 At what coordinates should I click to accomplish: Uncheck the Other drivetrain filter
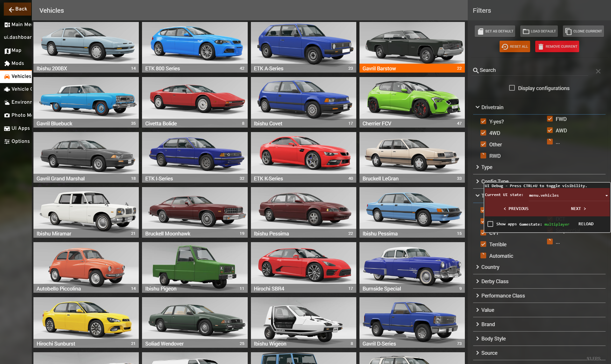click(483, 144)
